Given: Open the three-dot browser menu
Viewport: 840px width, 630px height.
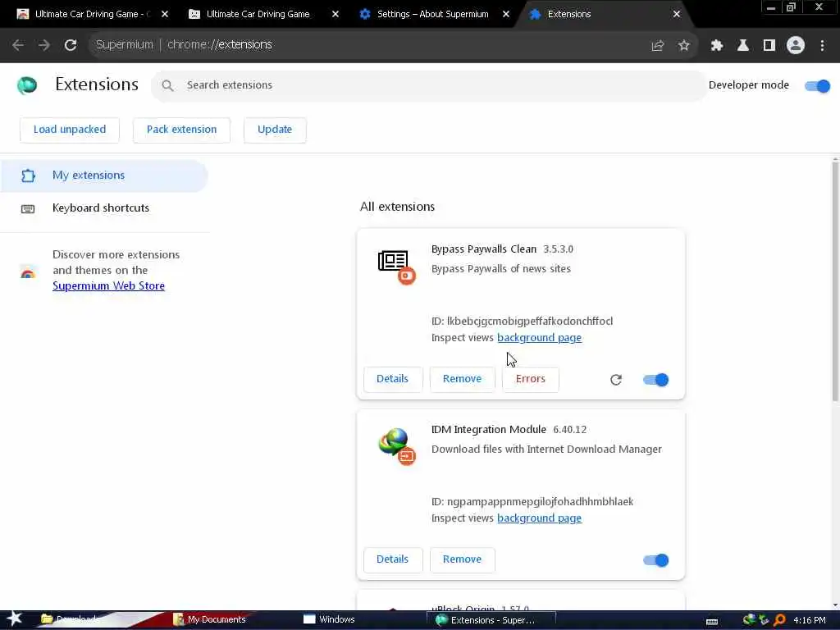Looking at the screenshot, I should point(822,46).
